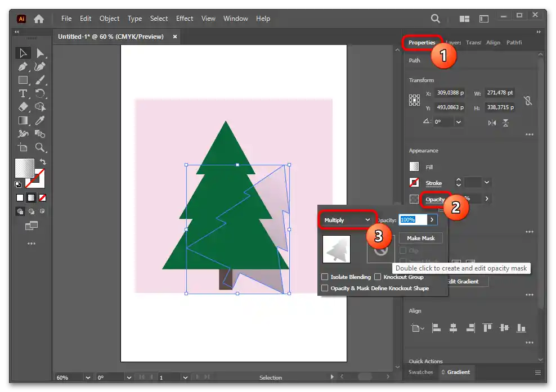Check Opacity & Mask Define Knockout Shape

click(x=325, y=288)
